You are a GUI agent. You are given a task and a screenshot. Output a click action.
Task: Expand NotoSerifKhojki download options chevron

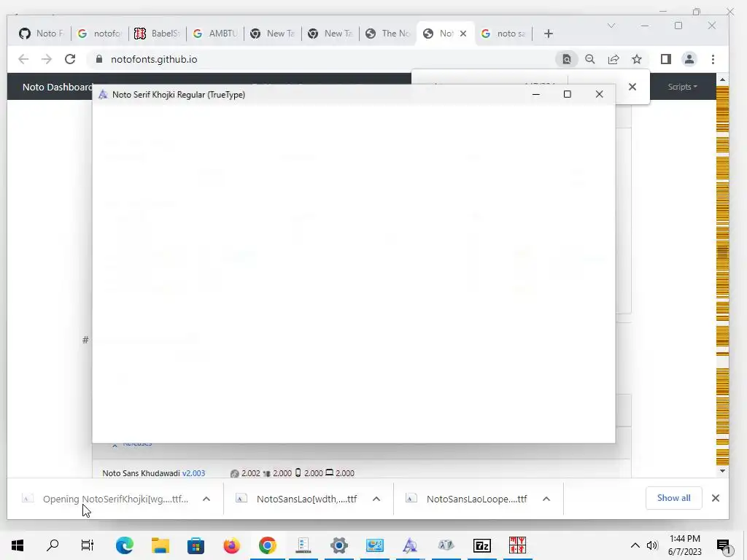(x=206, y=499)
